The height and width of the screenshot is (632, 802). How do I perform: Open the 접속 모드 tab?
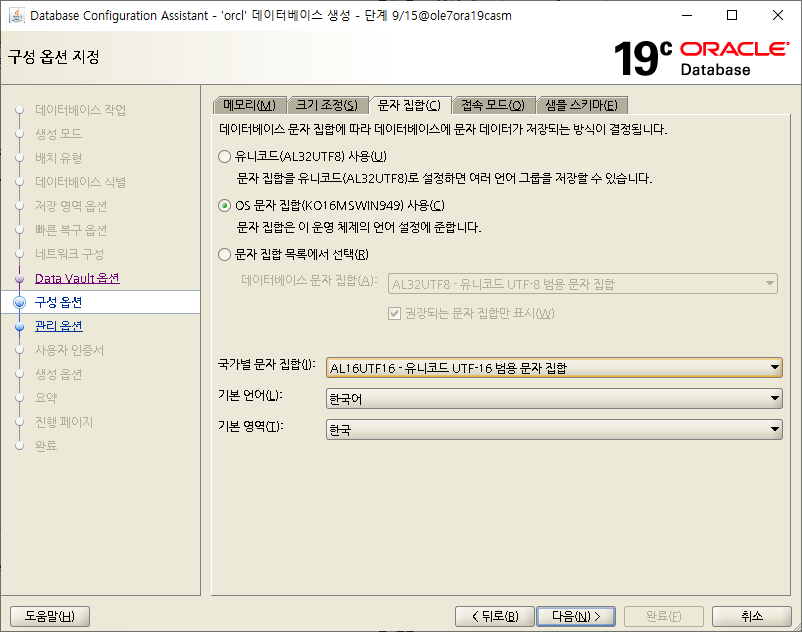[493, 105]
